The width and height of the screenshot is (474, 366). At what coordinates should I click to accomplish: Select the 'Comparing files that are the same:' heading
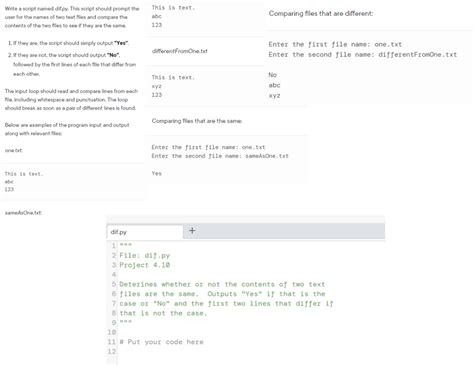pos(197,121)
